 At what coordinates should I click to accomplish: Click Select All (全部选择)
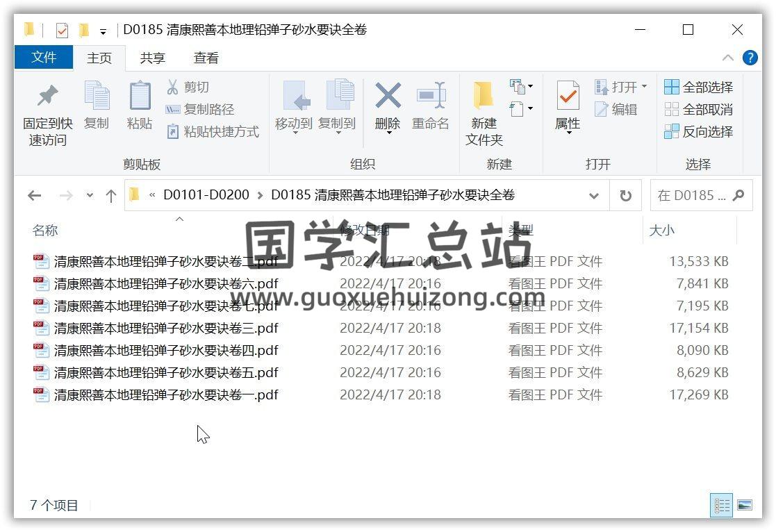698,87
